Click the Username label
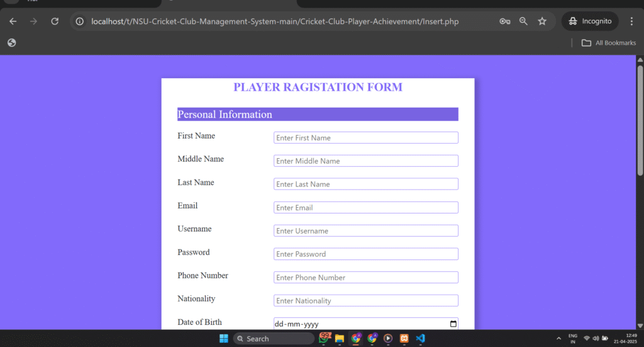The height and width of the screenshot is (347, 644). tap(194, 229)
